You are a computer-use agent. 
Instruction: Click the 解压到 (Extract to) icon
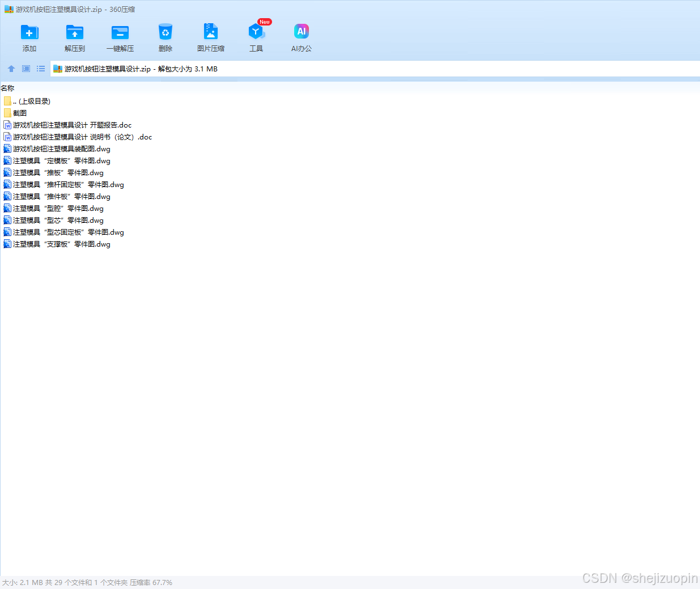click(75, 32)
